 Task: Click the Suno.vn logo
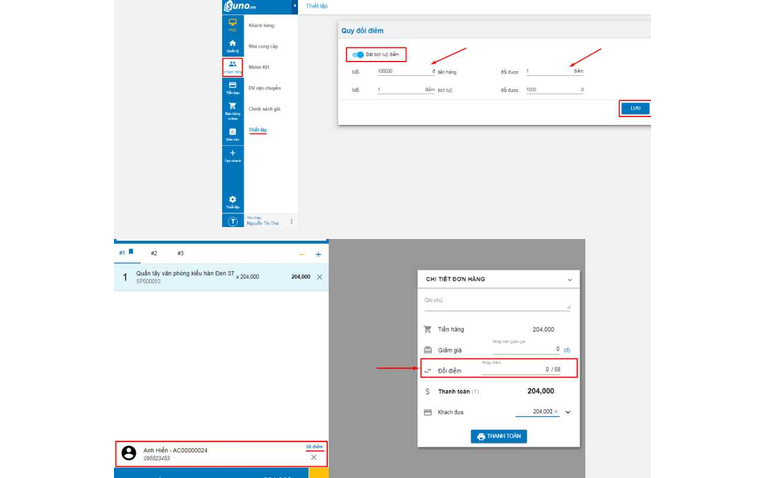240,6
